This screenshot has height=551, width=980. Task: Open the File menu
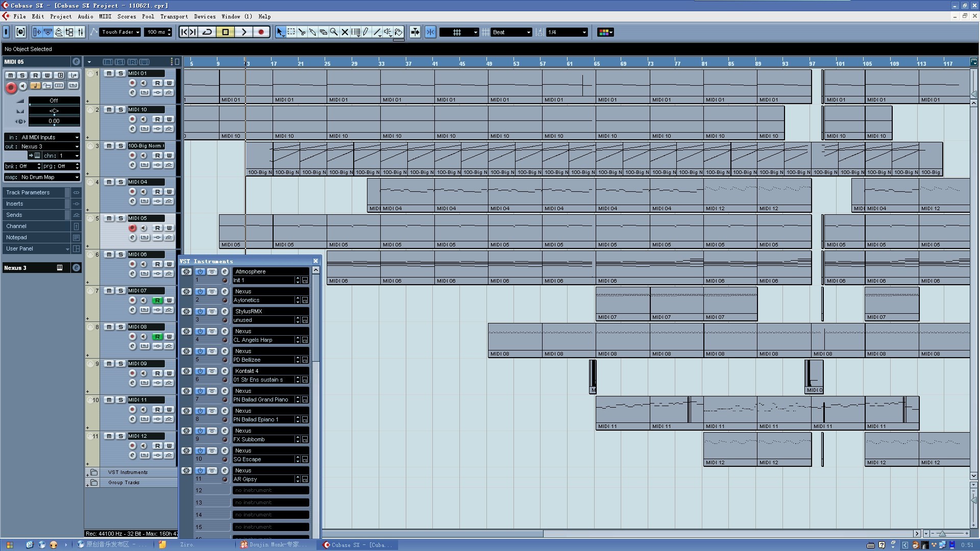pos(20,16)
